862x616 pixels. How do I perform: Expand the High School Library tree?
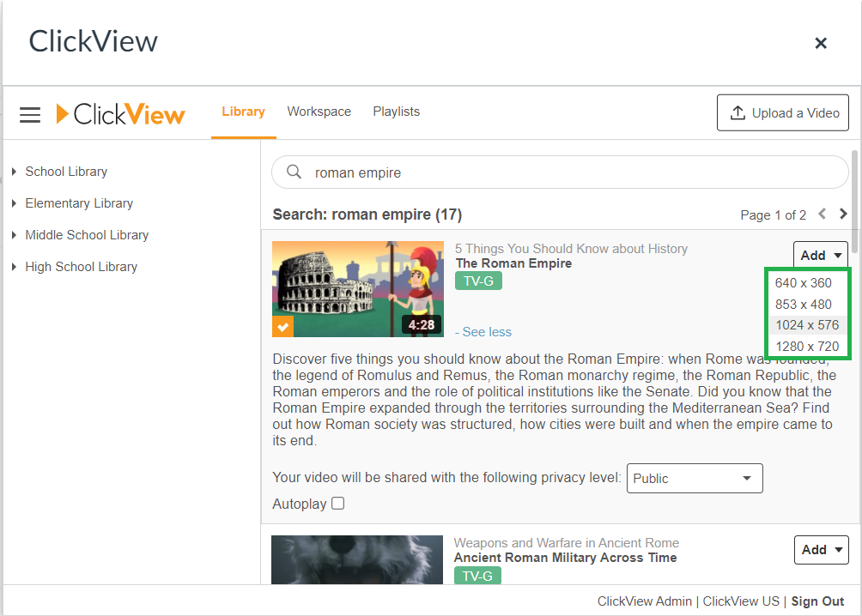click(x=15, y=267)
